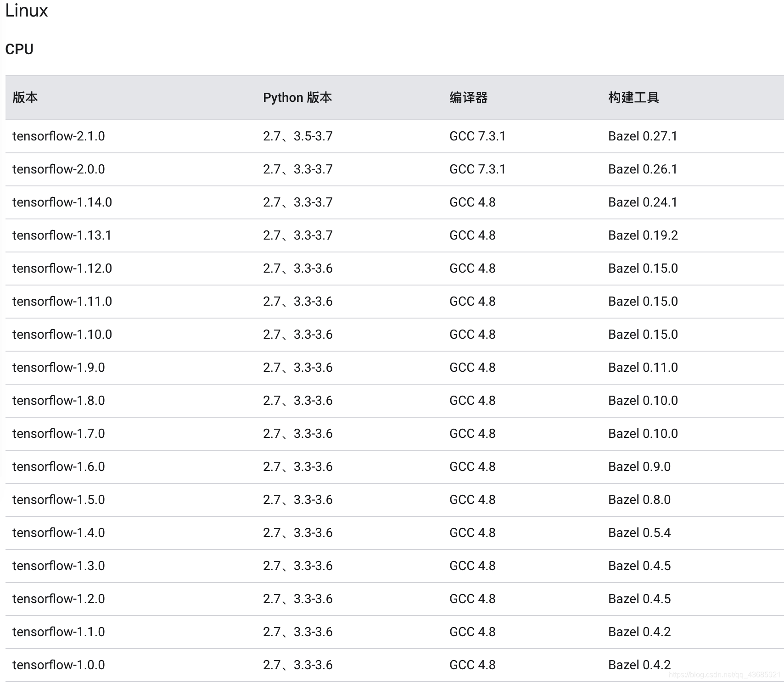Select the tensorflow-1.13.1 cell

[x=62, y=235]
